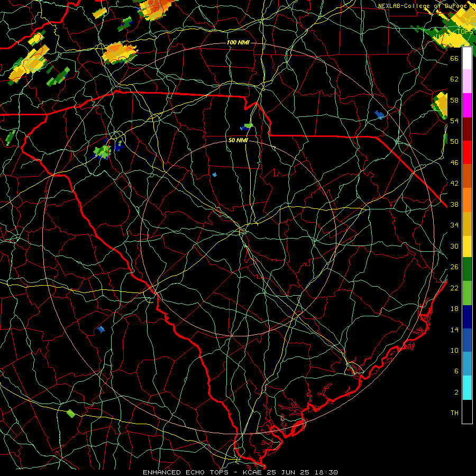The height and width of the screenshot is (476, 476).
Task: Click the gold legend swatch
Action: pyautogui.click(x=467, y=224)
